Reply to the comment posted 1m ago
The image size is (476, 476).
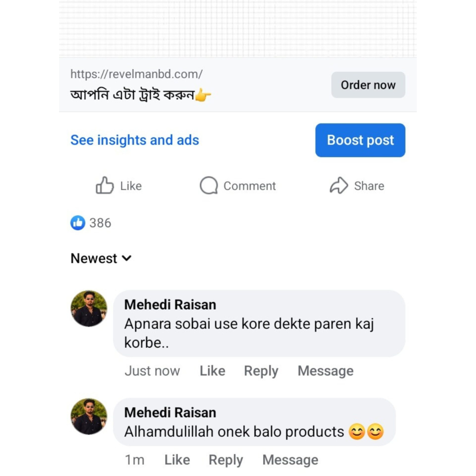pyautogui.click(x=226, y=460)
